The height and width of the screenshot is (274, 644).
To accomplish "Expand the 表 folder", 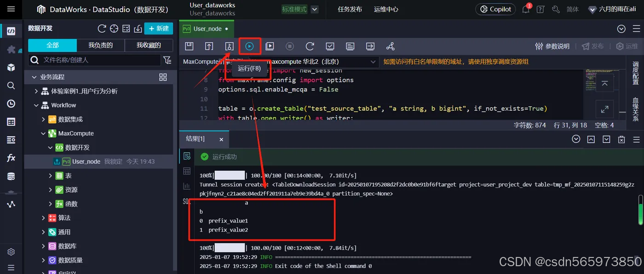I will (x=51, y=176).
